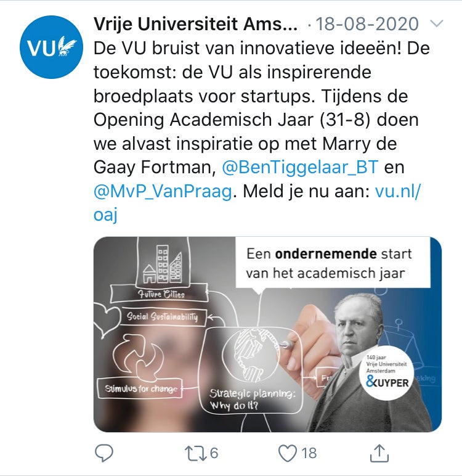This screenshot has height=476, width=462.
Task: Follow the vu.nl/oaj link
Action: pos(398,191)
